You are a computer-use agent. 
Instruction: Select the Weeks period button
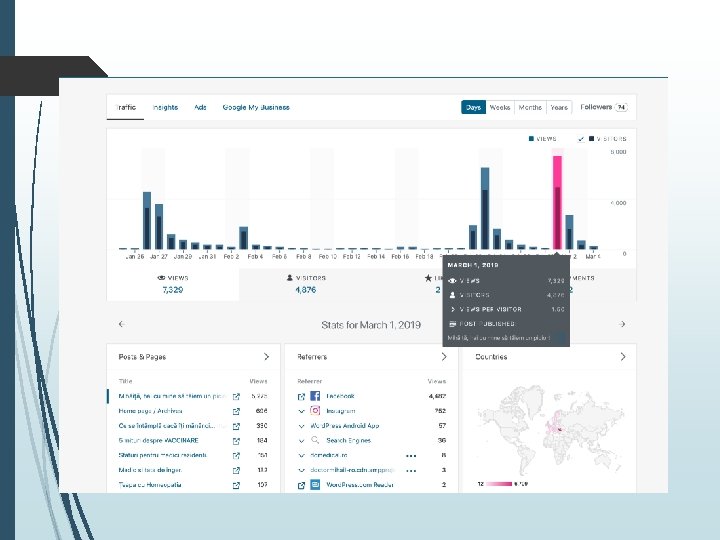point(500,107)
